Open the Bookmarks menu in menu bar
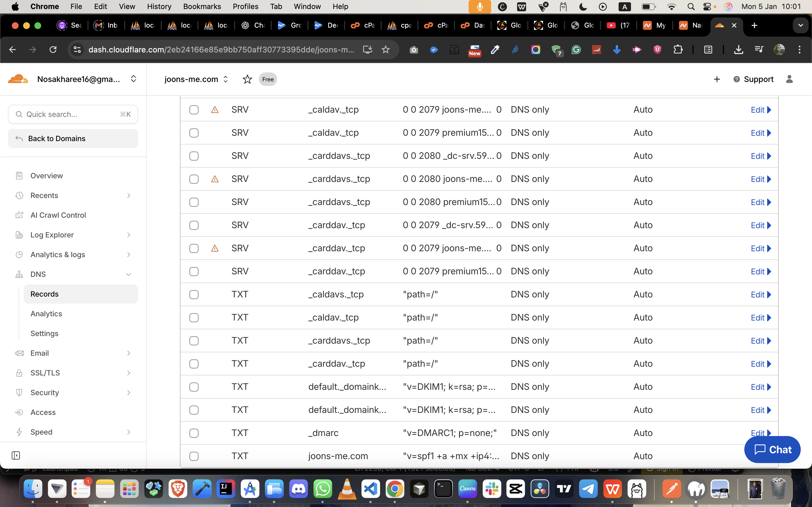812x507 pixels. [202, 6]
